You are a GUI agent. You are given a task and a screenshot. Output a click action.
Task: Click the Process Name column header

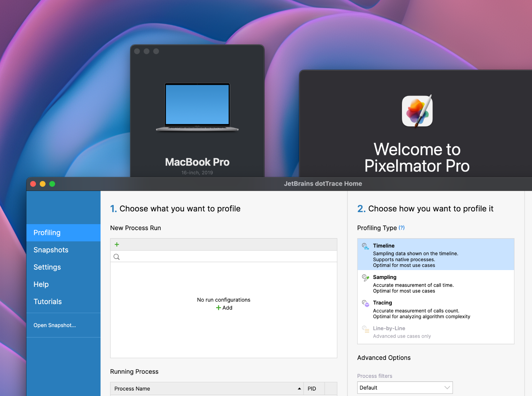click(x=207, y=389)
